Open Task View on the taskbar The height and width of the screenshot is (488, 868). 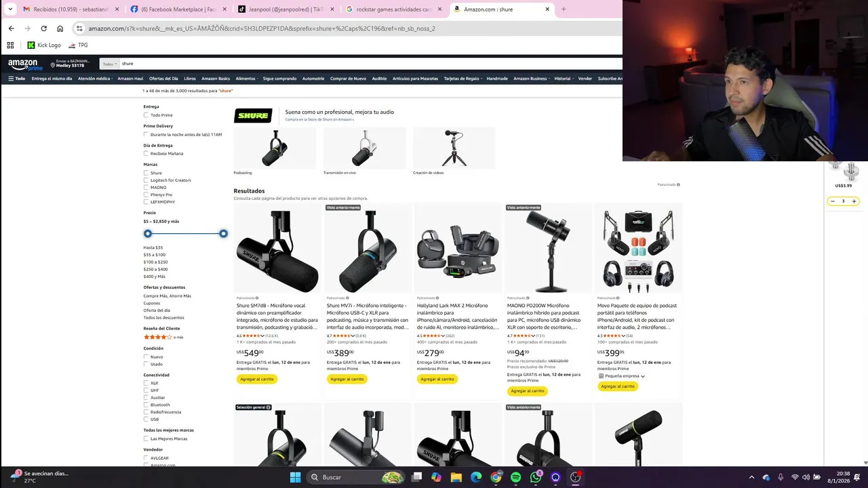coord(417,477)
